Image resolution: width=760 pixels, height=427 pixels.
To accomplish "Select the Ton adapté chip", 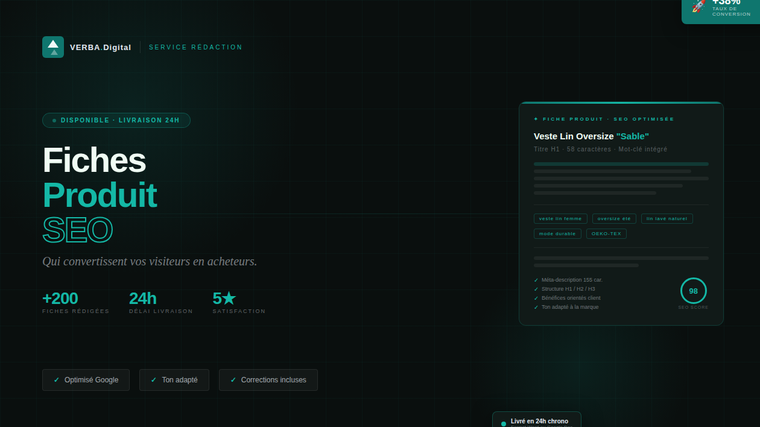I will (174, 380).
